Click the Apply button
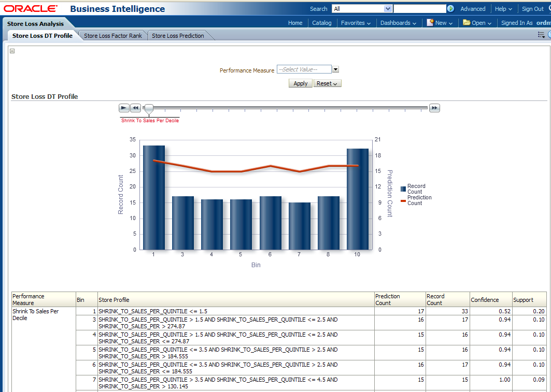The width and height of the screenshot is (551, 392). (301, 83)
